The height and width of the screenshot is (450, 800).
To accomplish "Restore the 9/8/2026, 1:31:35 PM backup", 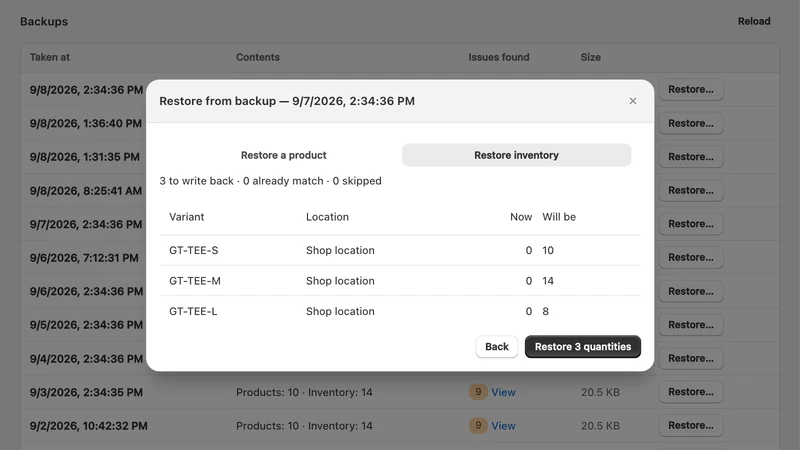I will click(x=691, y=157).
